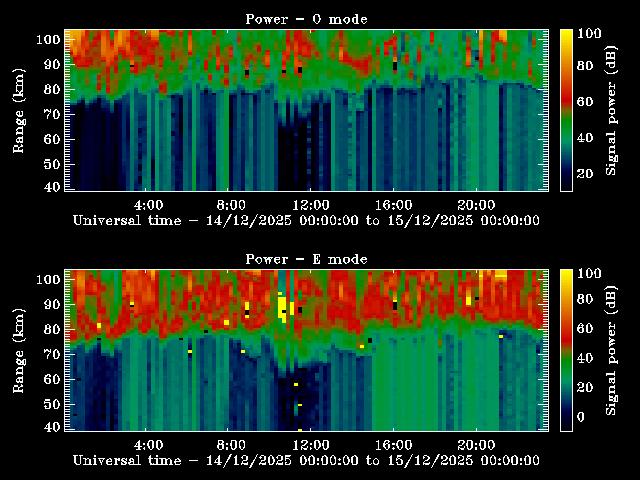Click the 20:00 time tick on O mode plot
The height and width of the screenshot is (480, 640).
[476, 204]
